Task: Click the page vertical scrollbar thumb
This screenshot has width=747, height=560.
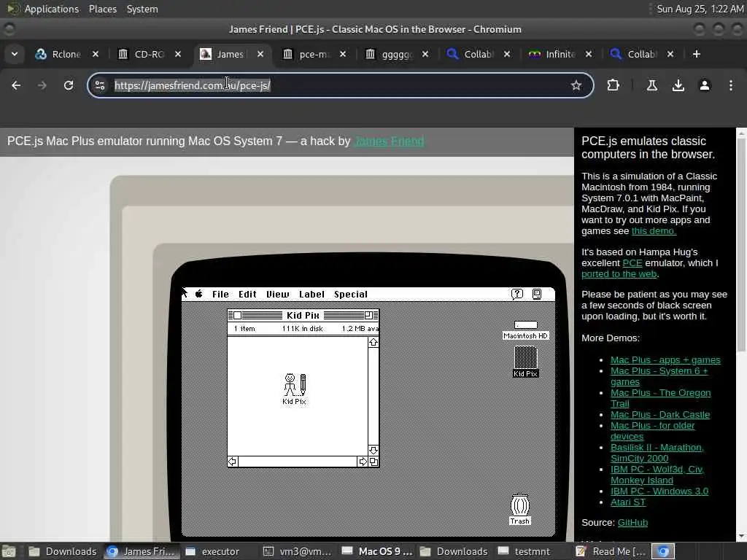Action: click(x=741, y=245)
